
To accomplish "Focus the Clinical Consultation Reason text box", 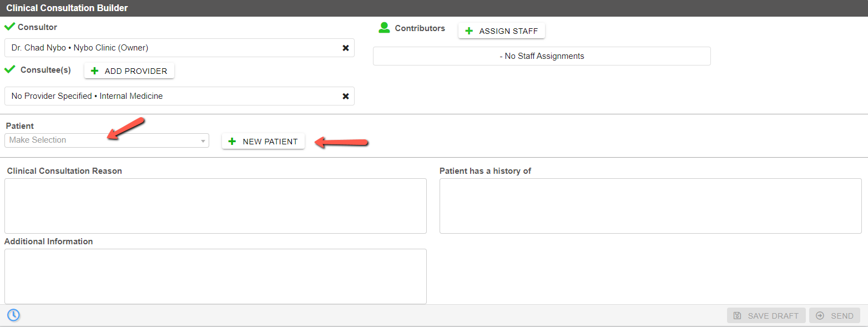I will click(x=215, y=206).
